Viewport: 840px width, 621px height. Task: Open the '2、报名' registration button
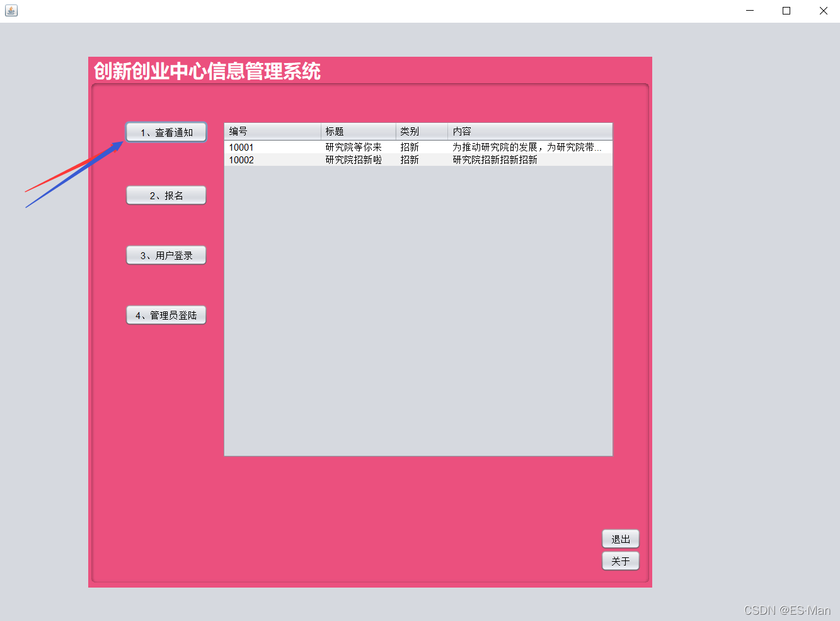click(166, 195)
